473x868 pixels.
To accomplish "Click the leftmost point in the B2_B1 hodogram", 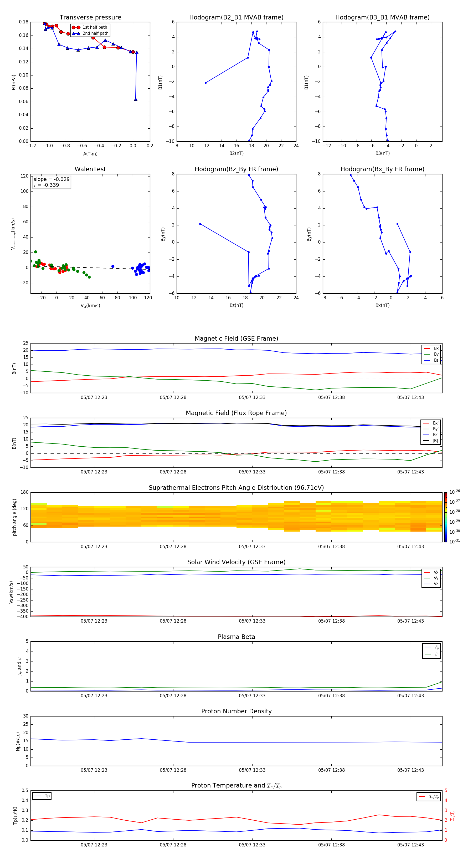I will [205, 83].
